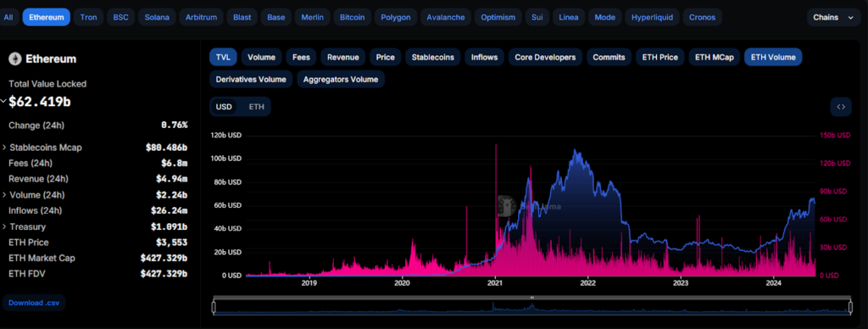Image resolution: width=868 pixels, height=329 pixels.
Task: Select the Ethereum chain tab
Action: click(x=47, y=17)
